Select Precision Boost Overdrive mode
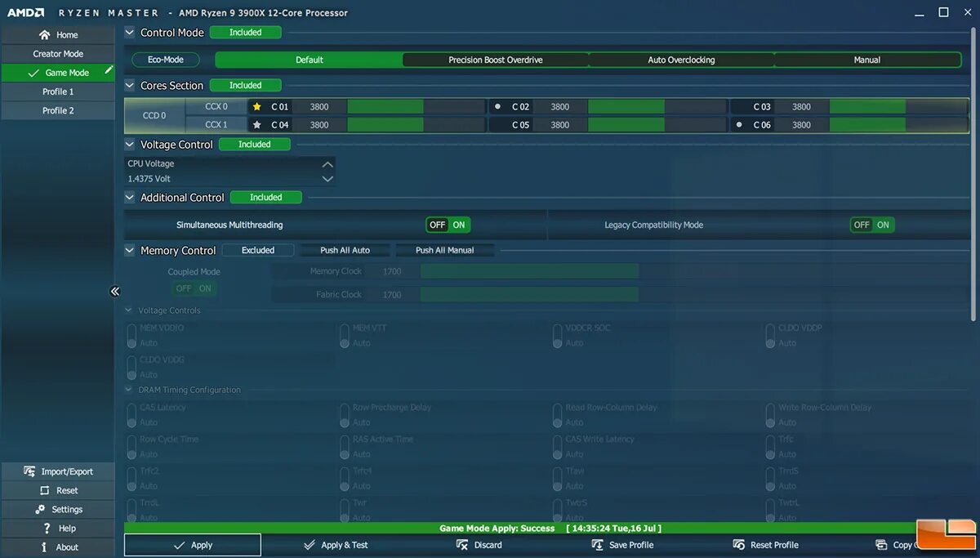 pos(496,60)
